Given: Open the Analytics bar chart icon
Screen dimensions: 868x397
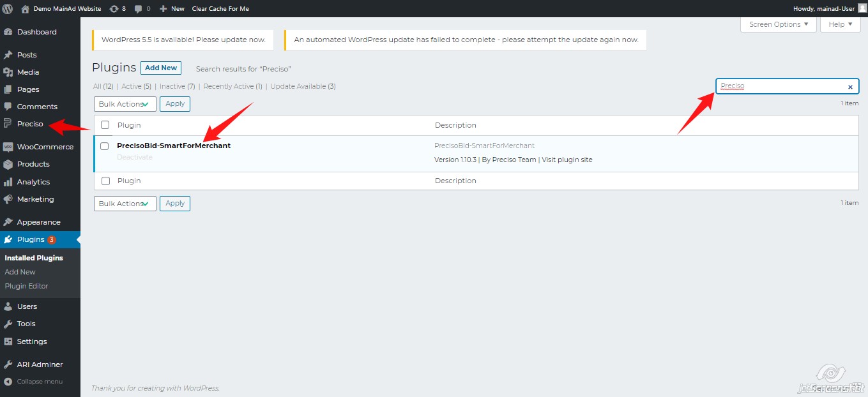Looking at the screenshot, I should tap(8, 182).
